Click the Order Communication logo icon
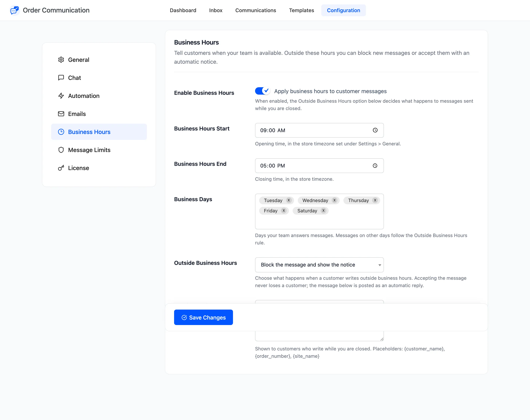This screenshot has width=530, height=420. click(15, 10)
